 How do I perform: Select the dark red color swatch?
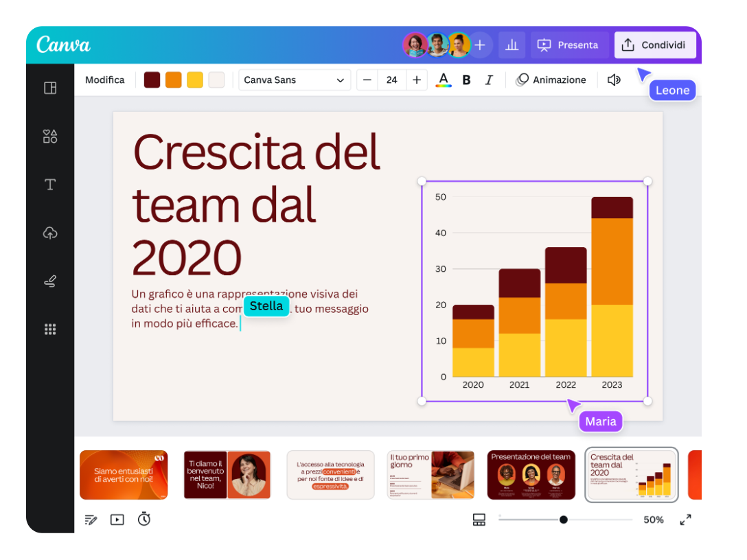pos(151,80)
